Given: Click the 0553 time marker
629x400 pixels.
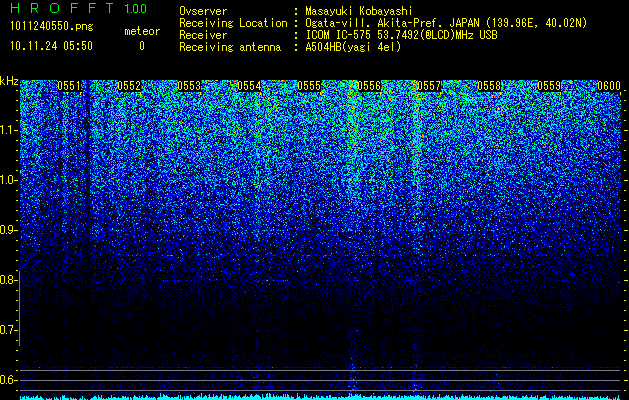Looking at the screenshot, I should (x=189, y=86).
